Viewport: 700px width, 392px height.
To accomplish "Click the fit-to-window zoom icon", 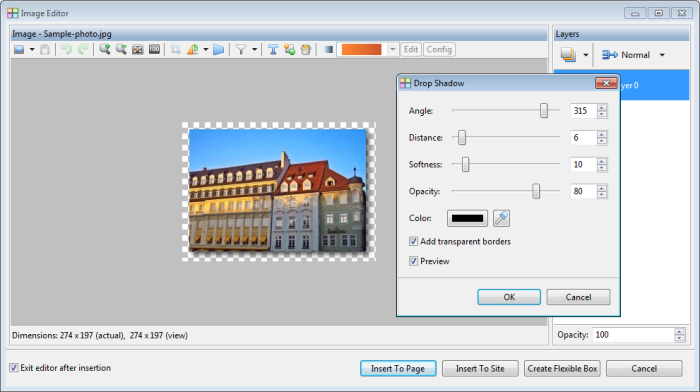I will [138, 50].
